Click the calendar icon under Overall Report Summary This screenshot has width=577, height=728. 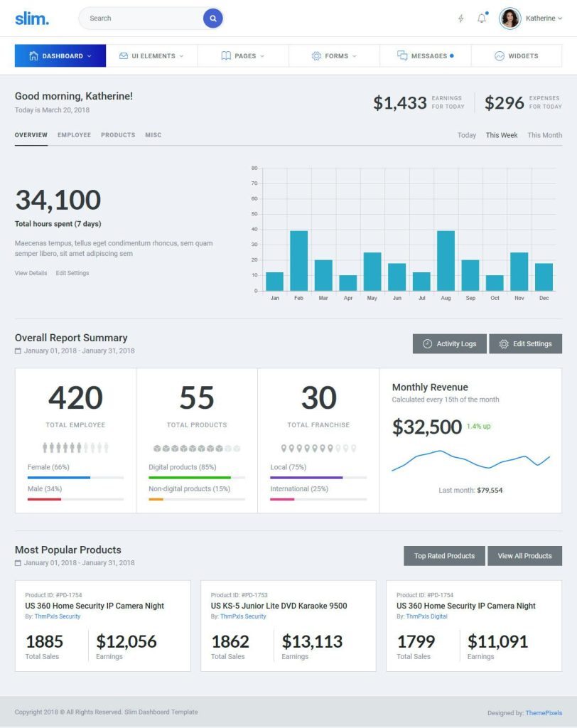(17, 350)
